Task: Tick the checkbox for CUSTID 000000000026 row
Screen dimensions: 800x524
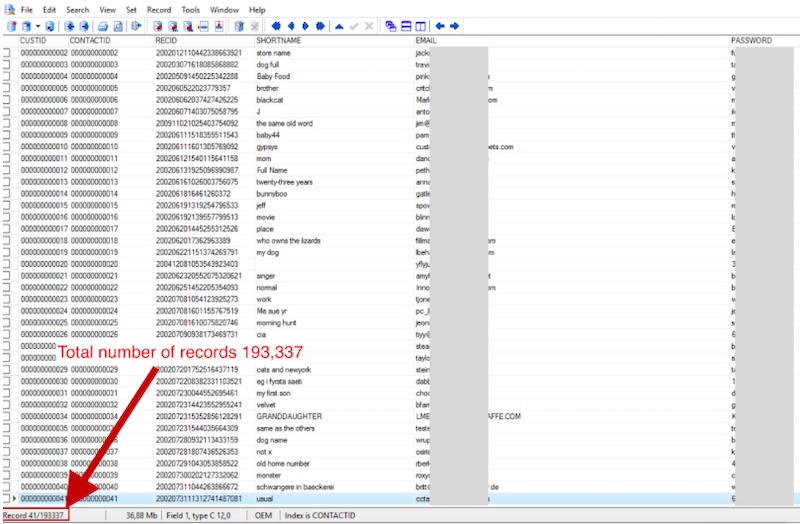Action: pyautogui.click(x=7, y=334)
